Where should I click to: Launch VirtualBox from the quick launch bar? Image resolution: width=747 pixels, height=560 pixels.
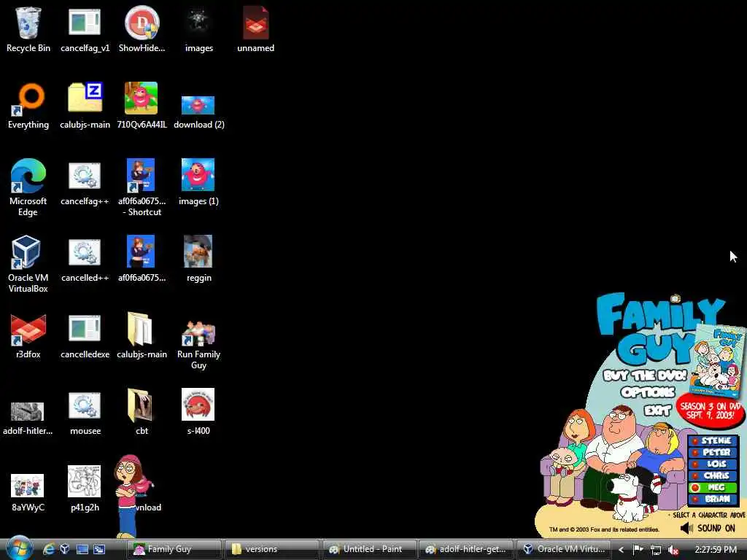point(65,549)
